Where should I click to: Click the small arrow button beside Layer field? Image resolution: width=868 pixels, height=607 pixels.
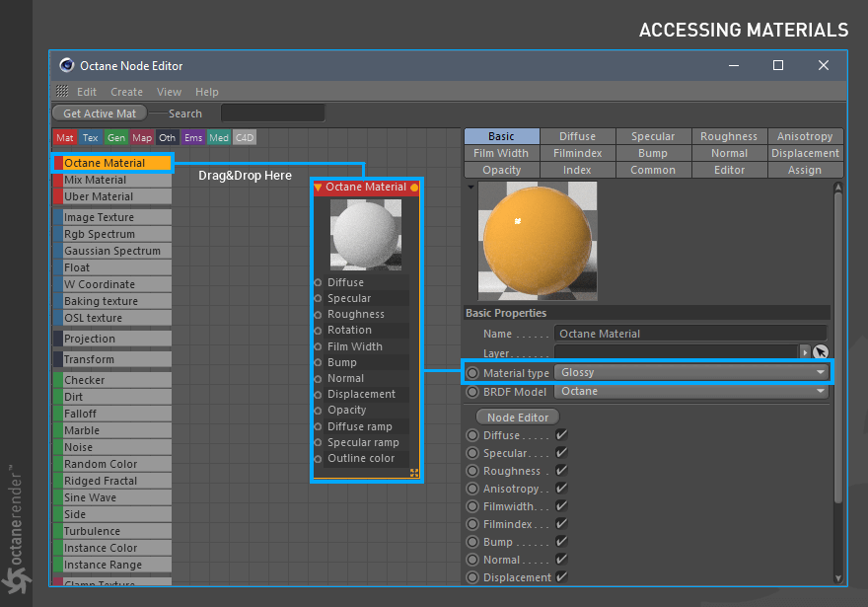(805, 351)
